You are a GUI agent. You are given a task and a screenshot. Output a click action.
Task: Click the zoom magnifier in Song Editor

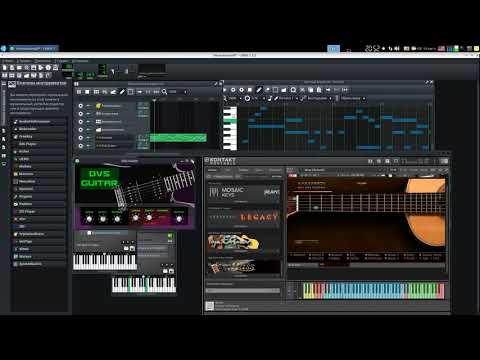pos(164,92)
